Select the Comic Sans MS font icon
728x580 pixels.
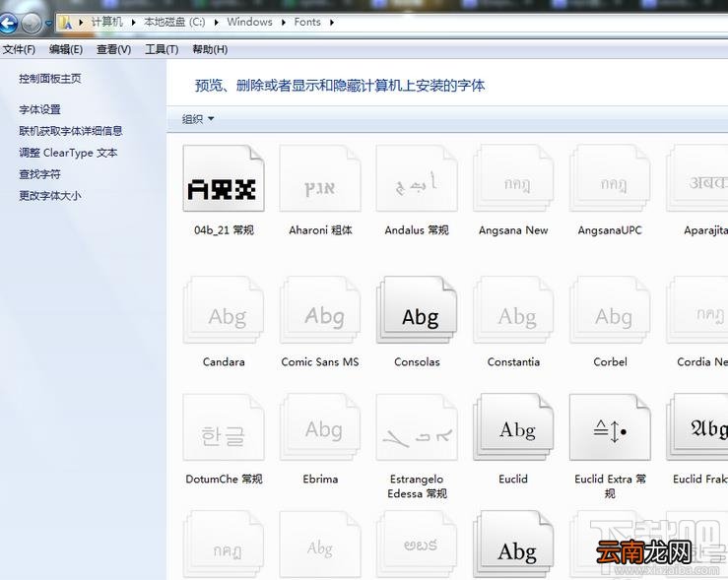click(x=320, y=310)
